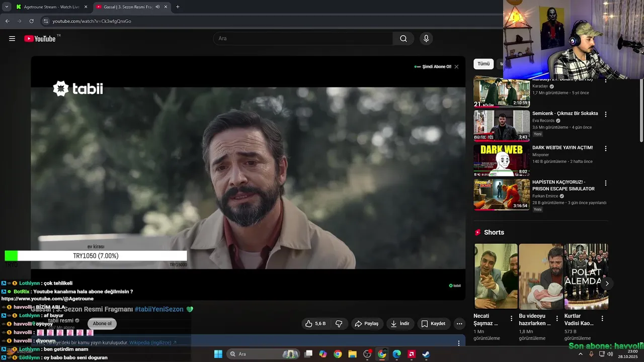
Task: Open File Explorer from the taskbar
Action: click(x=352, y=354)
